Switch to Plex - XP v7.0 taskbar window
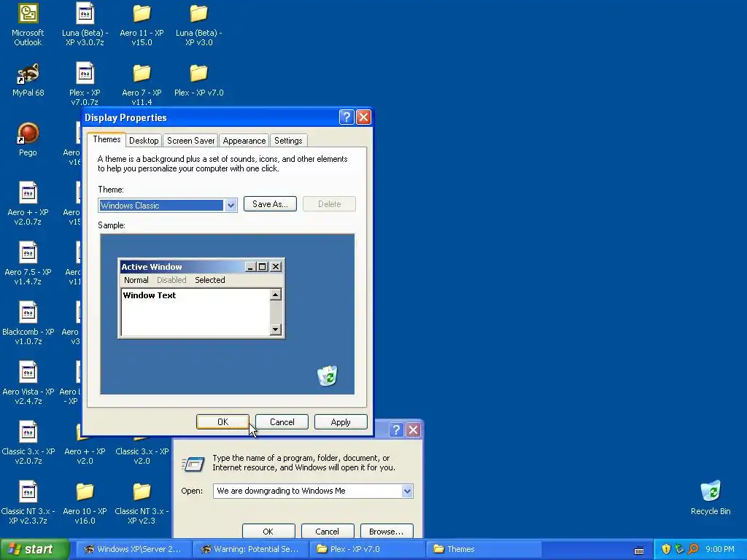This screenshot has height=560, width=747. (x=368, y=549)
